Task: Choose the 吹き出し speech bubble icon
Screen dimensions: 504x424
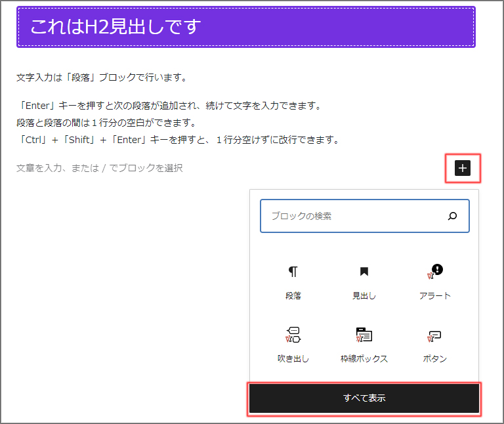Action: pos(293,335)
